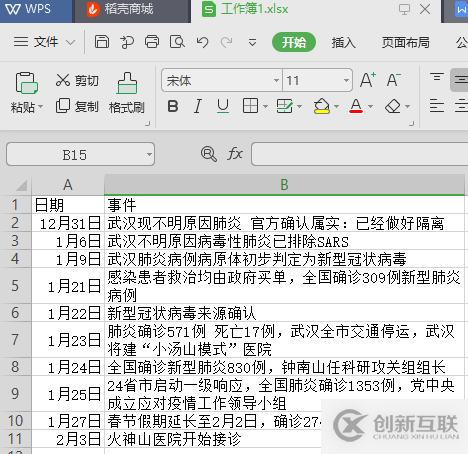
Task: Click the top align icon
Action: [x=437, y=77]
